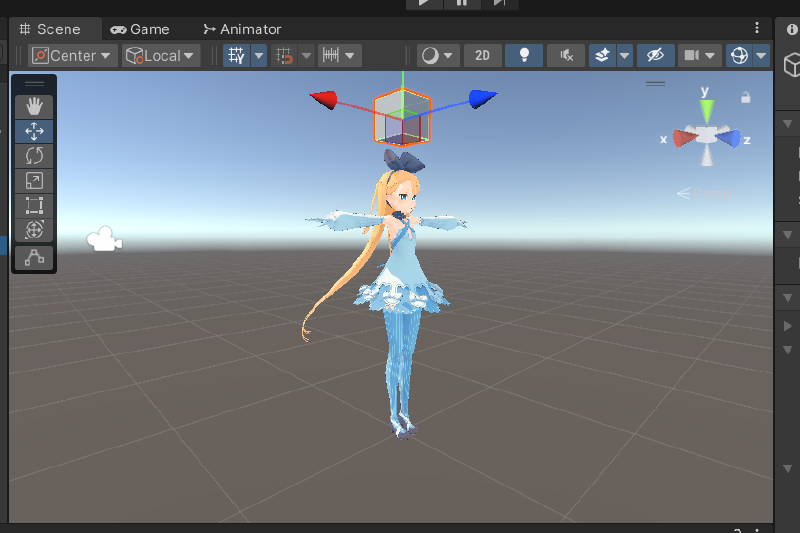The height and width of the screenshot is (533, 800).
Task: Toggle the scene view rotation lock
Action: [745, 98]
